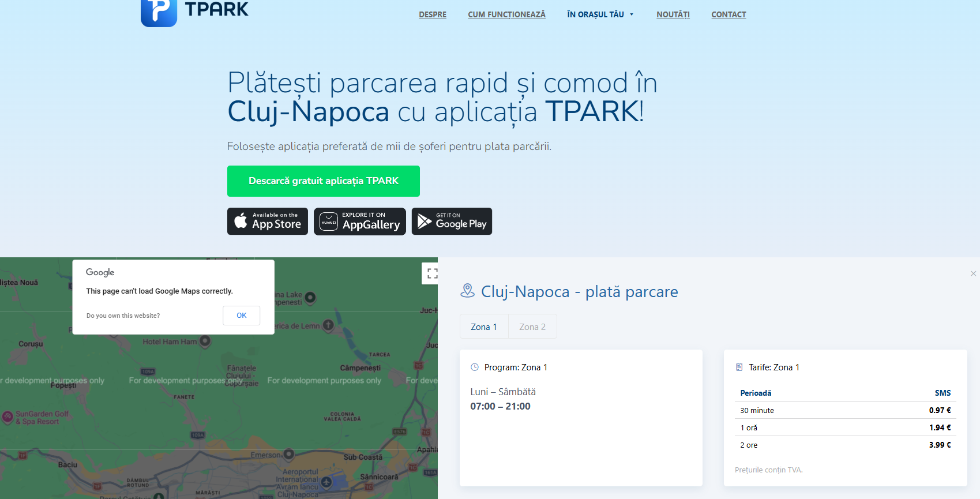Screen dimensions: 980x499
Task: Dismiss Google Maps error with OK
Action: (241, 316)
